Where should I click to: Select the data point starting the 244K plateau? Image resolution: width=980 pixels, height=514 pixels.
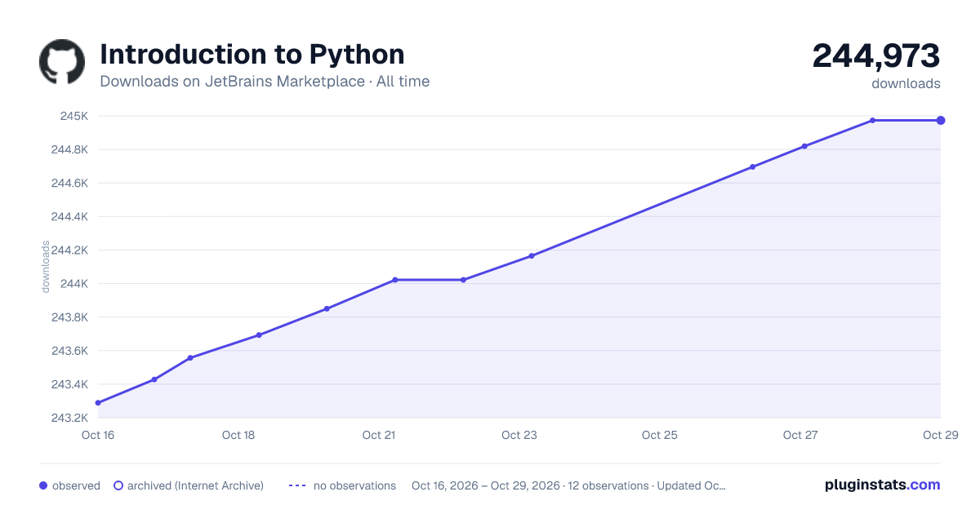[x=395, y=280]
